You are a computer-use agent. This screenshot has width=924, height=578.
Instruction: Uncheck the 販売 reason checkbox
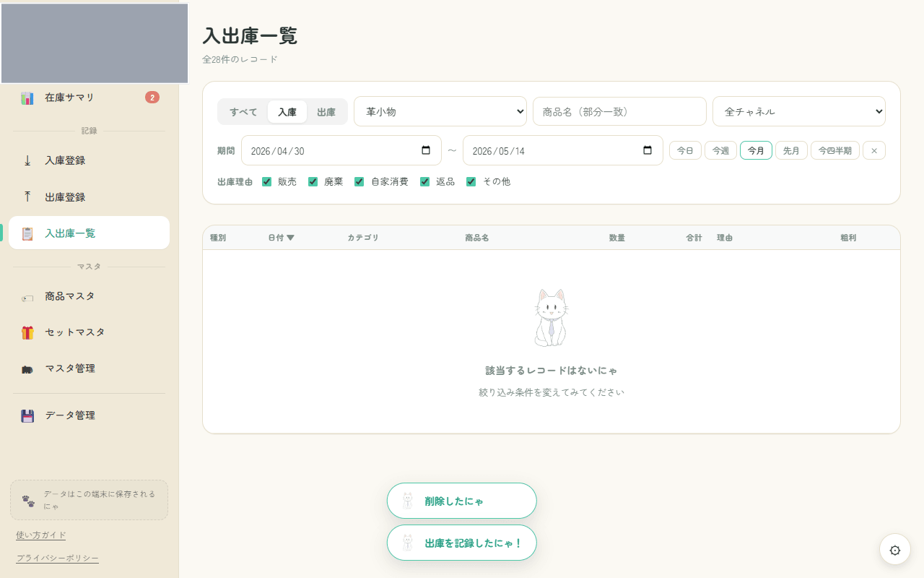pos(267,181)
